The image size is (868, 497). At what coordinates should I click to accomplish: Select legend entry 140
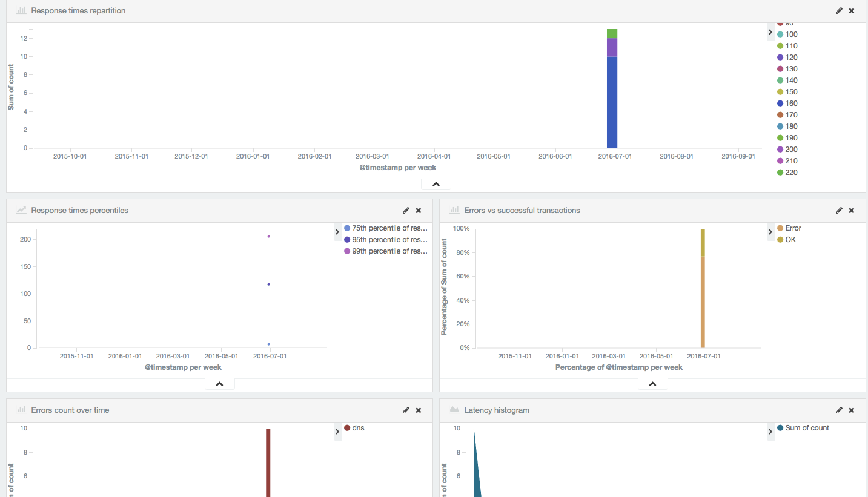click(x=787, y=81)
